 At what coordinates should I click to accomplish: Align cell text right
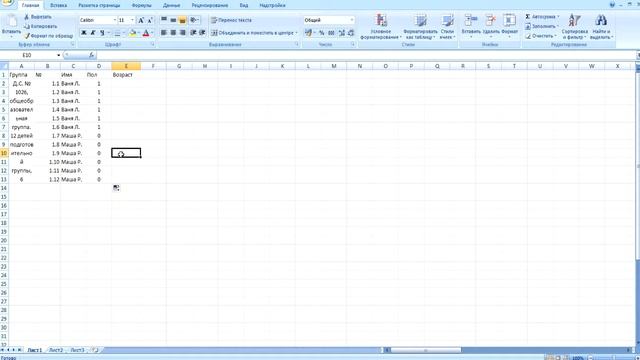click(x=182, y=33)
